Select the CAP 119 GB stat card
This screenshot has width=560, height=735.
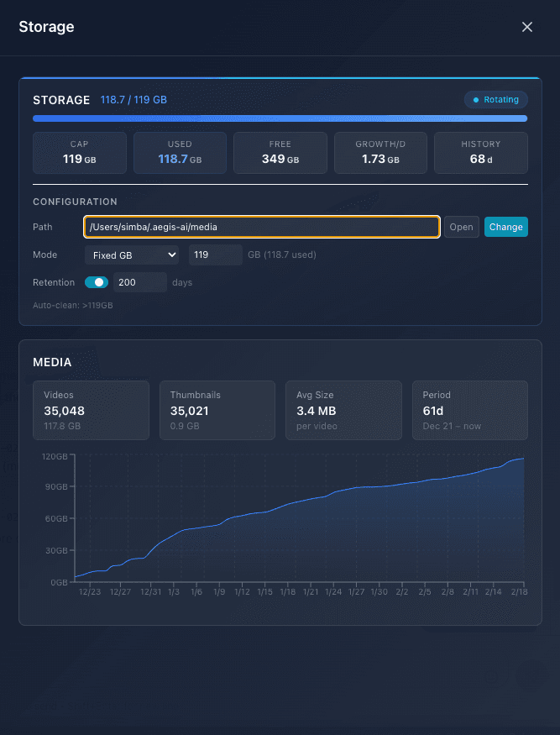[80, 152]
